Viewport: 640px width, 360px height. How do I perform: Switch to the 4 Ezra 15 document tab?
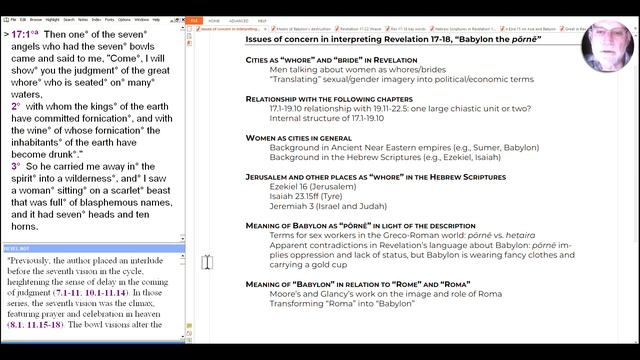click(529, 29)
